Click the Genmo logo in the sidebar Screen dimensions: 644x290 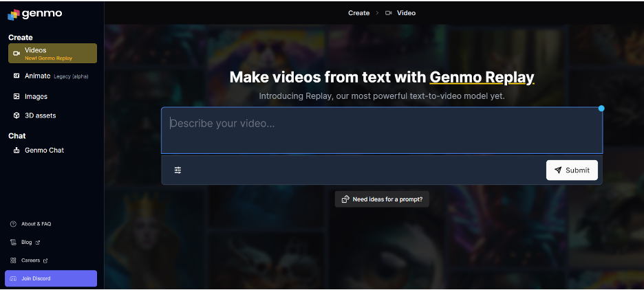pyautogui.click(x=35, y=14)
